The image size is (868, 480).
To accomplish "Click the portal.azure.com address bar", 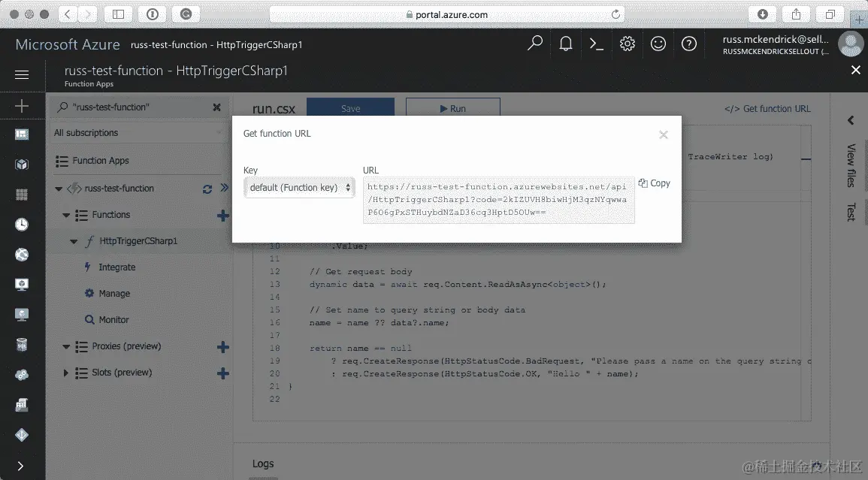I will pos(446,14).
